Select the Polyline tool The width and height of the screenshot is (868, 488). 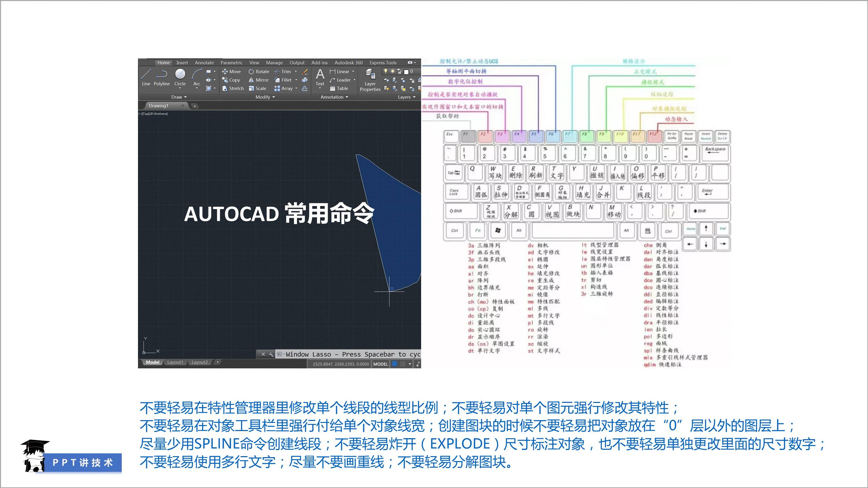click(x=162, y=77)
